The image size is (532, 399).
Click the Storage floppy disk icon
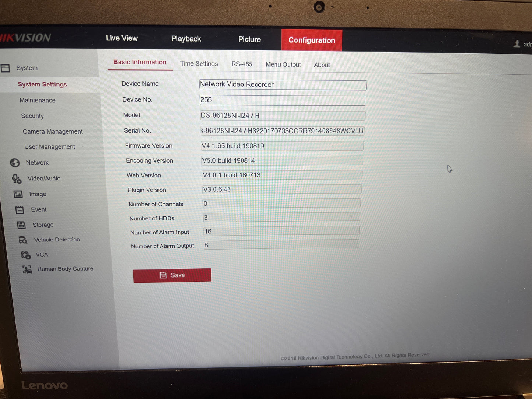click(x=21, y=225)
